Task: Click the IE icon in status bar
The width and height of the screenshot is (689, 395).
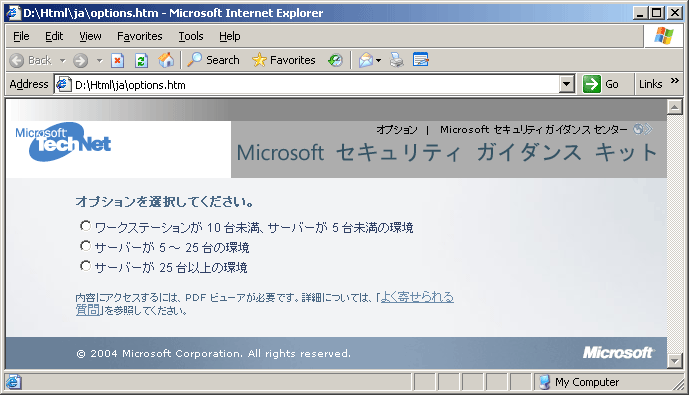Action: (x=13, y=382)
